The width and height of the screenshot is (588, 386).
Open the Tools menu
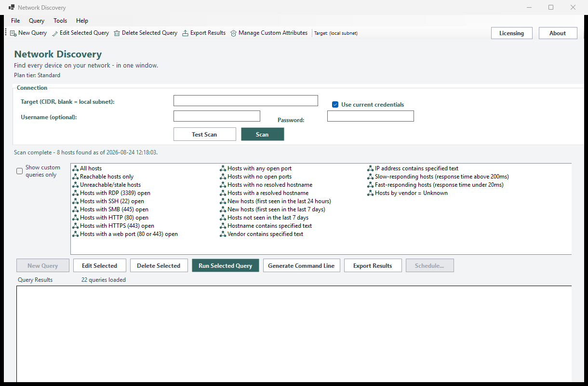(x=60, y=21)
